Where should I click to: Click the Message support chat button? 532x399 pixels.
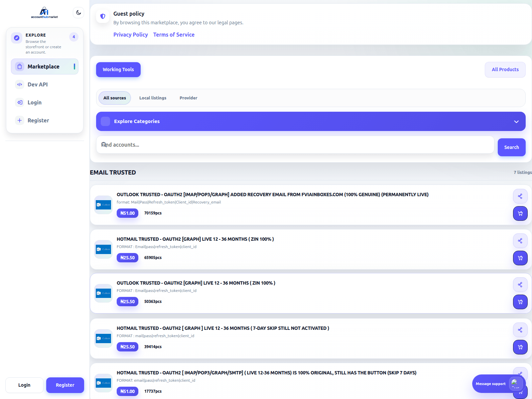pyautogui.click(x=499, y=384)
